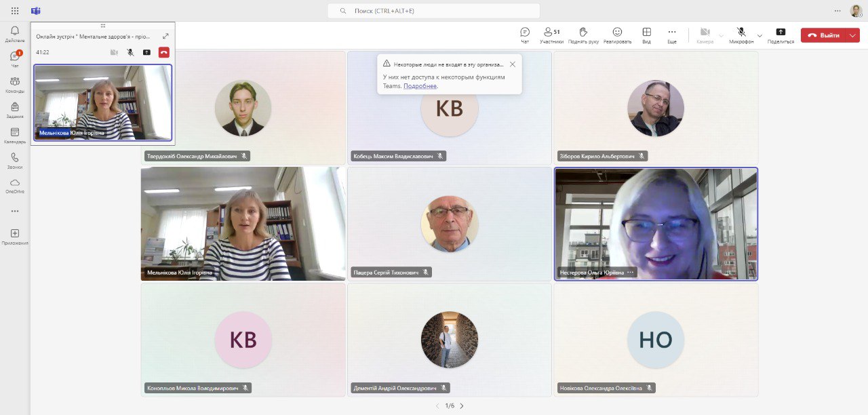Viewport: 868px width, 415px height.
Task: Click the Подробнее link in notification
Action: 420,86
